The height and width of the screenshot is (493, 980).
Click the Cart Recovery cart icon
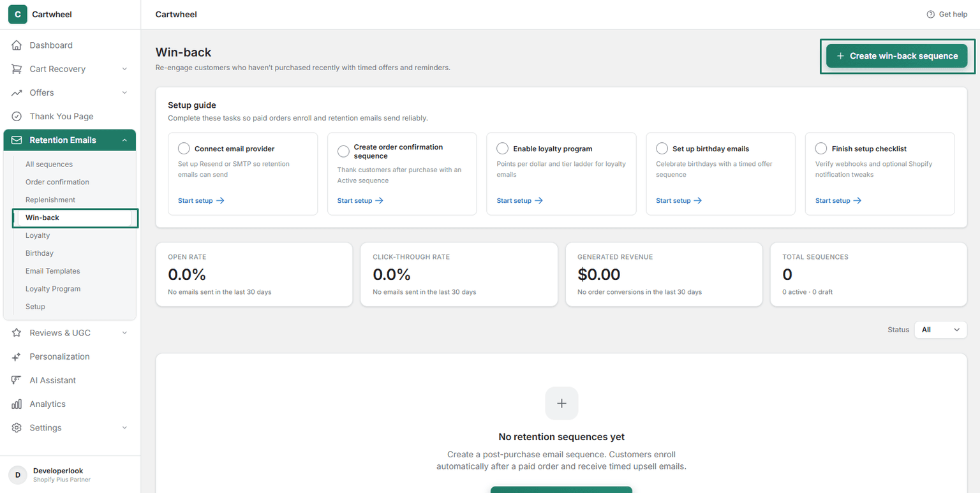(17, 69)
